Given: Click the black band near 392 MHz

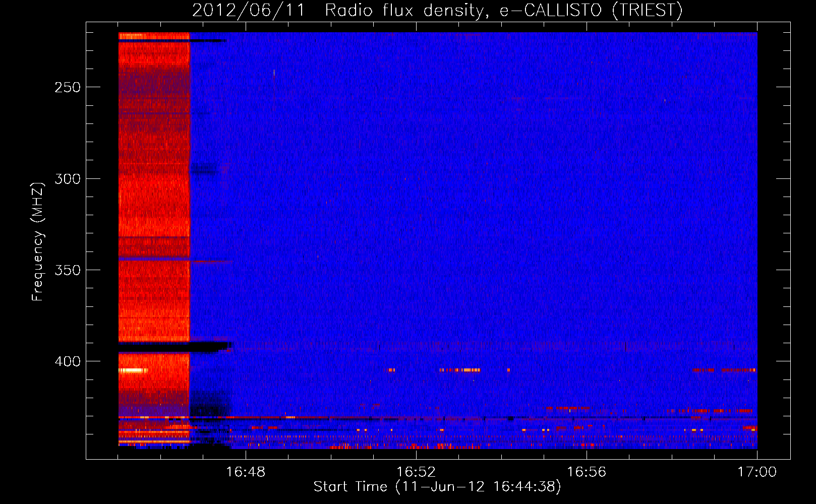Looking at the screenshot, I should pyautogui.click(x=174, y=347).
